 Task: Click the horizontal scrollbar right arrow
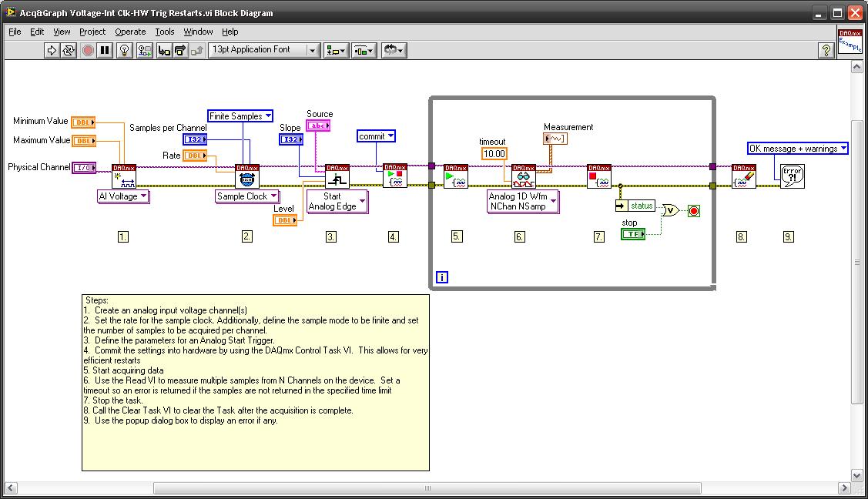[x=844, y=488]
